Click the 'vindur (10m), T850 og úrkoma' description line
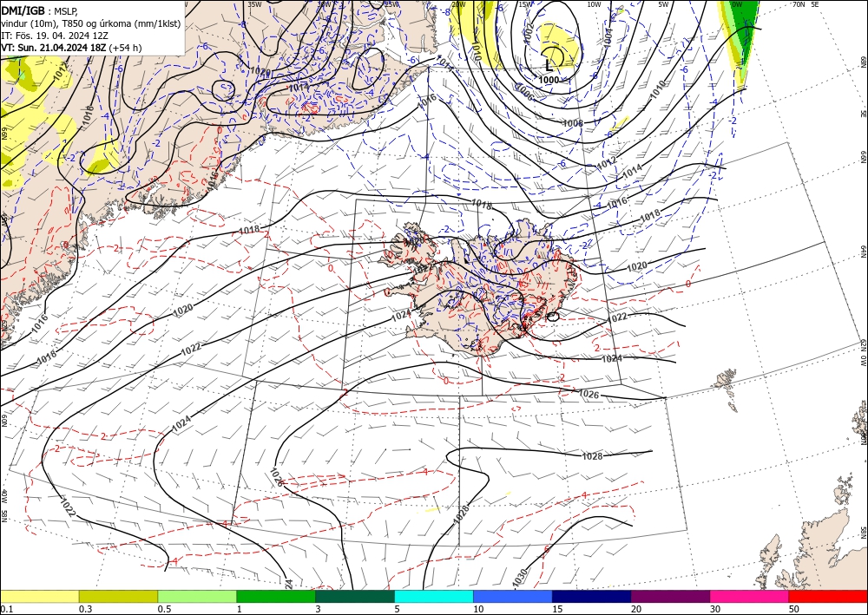 (91, 23)
